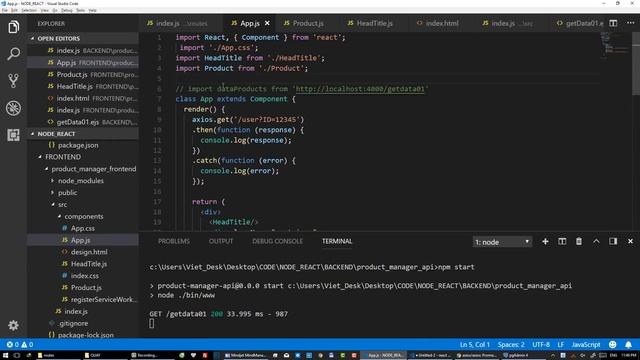Open package.json in the explorer tree
The width and height of the screenshot is (640, 360).
pyautogui.click(x=83, y=145)
